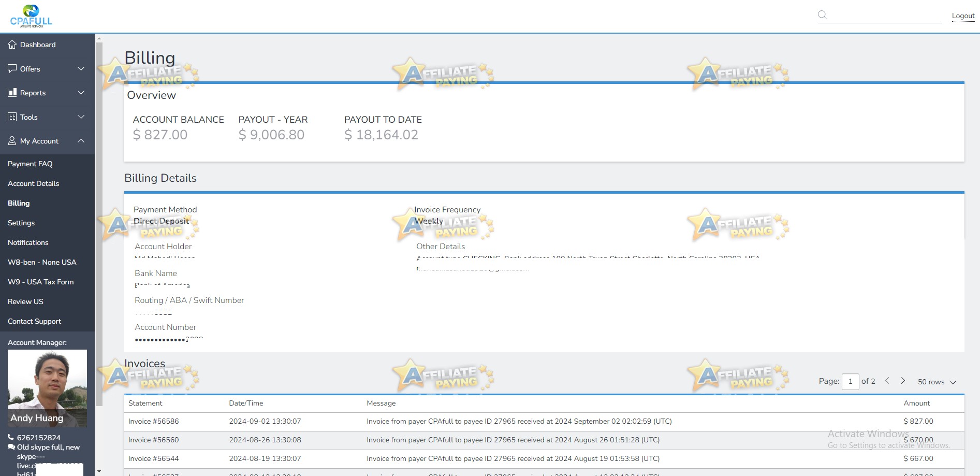This screenshot has width=980, height=476.
Task: Open the 50 rows dropdown
Action: pos(937,382)
